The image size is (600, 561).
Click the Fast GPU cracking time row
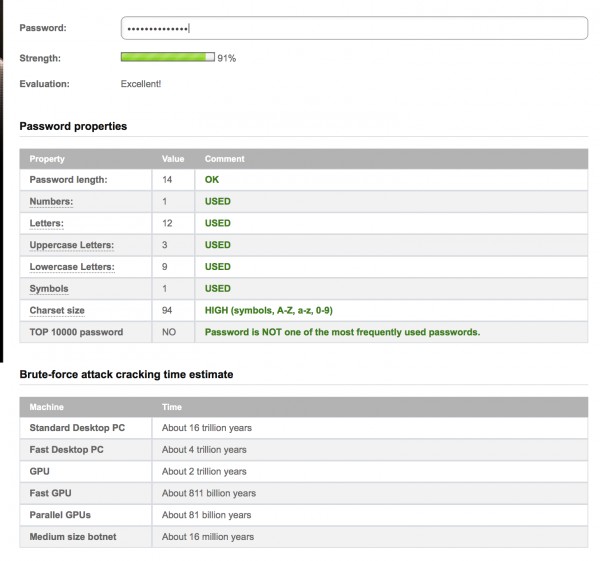[x=304, y=493]
